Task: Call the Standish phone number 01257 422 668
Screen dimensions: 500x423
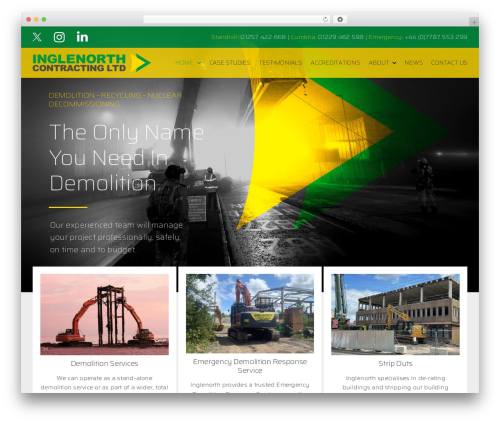Action: coord(263,37)
